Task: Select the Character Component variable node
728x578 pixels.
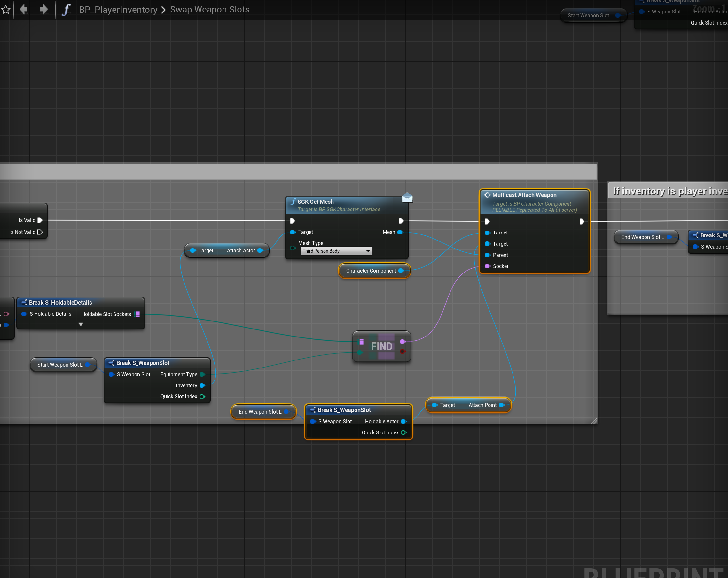Action: 371,271
